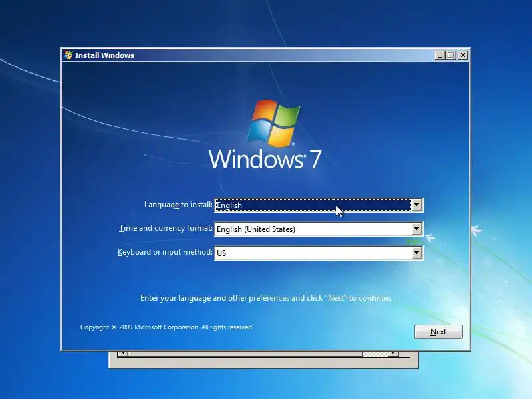532x399 pixels.
Task: Expand the Keyboard or input method dropdown arrow
Action: click(416, 253)
